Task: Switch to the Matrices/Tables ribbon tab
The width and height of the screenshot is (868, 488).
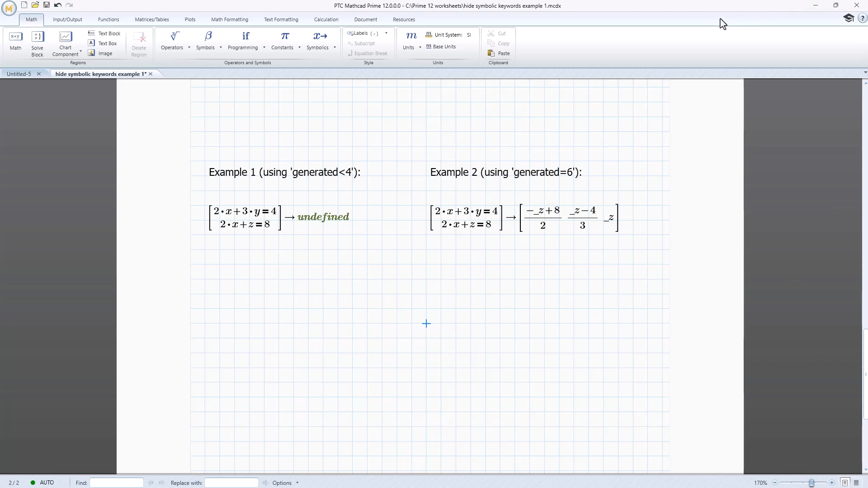Action: [152, 19]
